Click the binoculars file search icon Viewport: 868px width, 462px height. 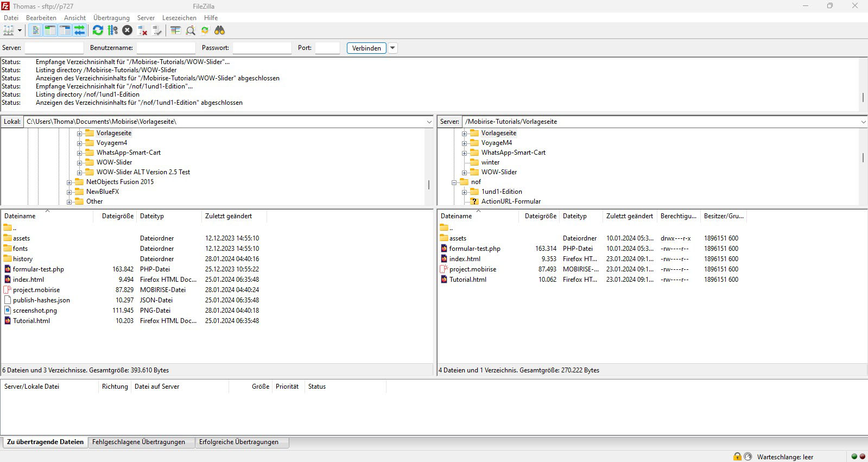point(219,30)
